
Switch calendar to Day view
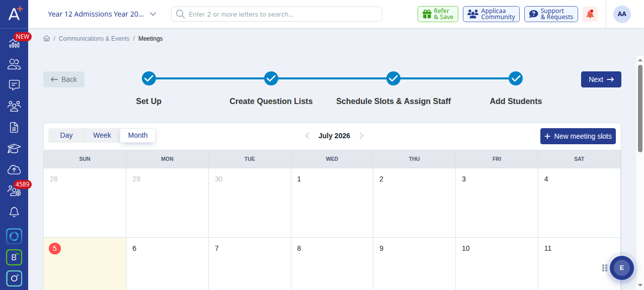66,135
